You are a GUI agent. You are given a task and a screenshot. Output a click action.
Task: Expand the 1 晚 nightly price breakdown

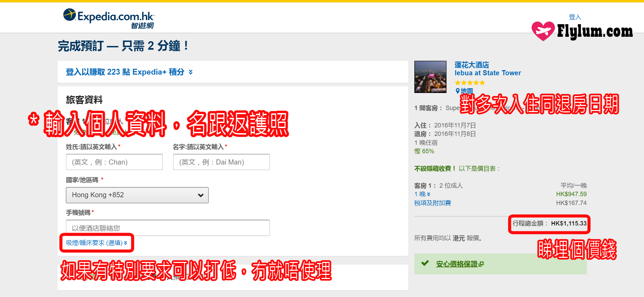tap(422, 194)
